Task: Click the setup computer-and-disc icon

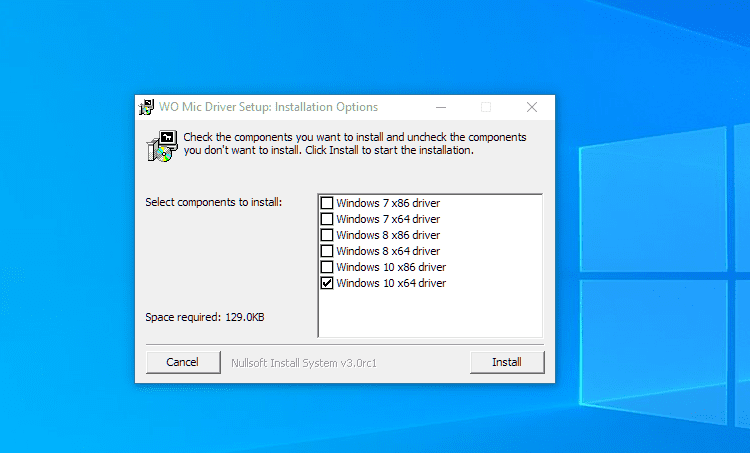Action: coord(162,146)
